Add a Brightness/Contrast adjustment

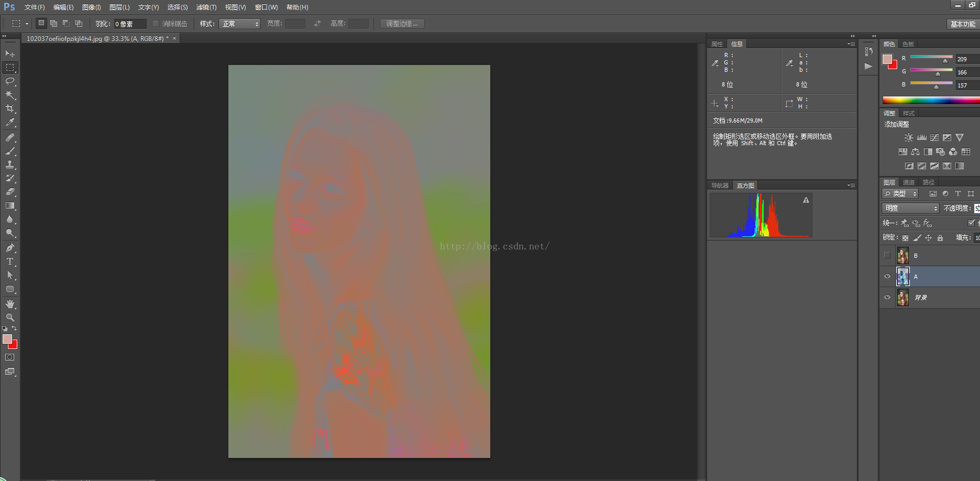pos(909,137)
